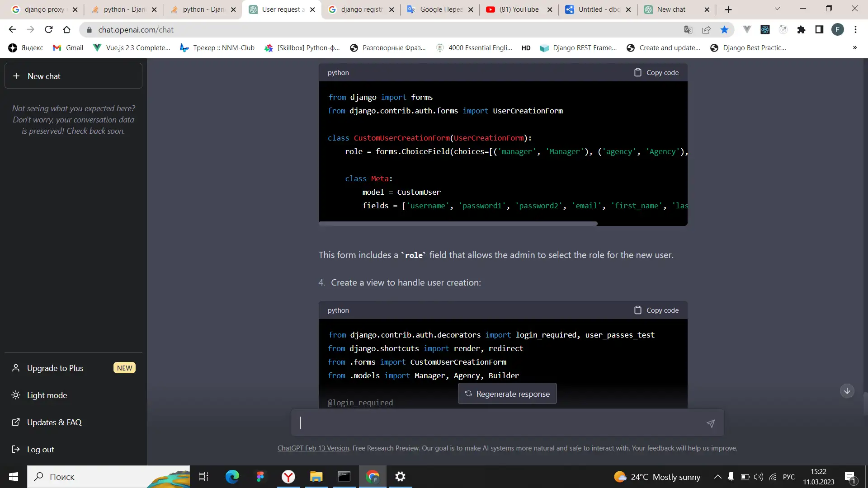
Task: Switch to the django proxy tab
Action: 44,9
